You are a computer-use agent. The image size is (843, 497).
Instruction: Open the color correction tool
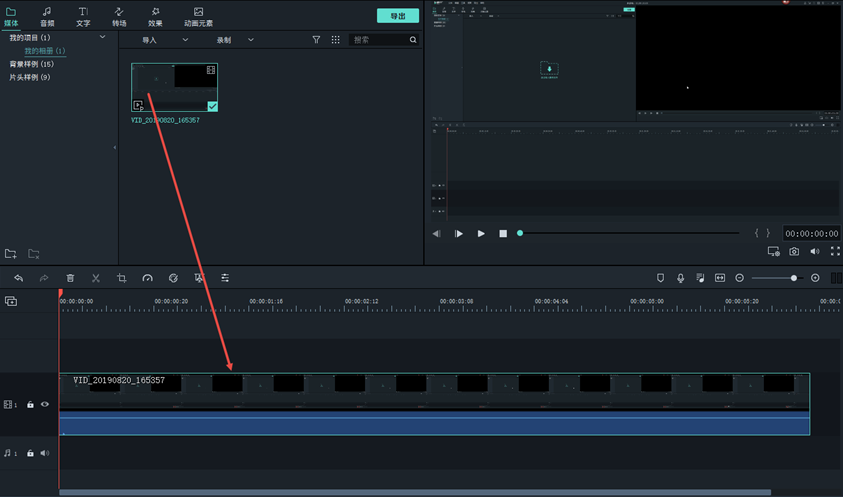173,278
